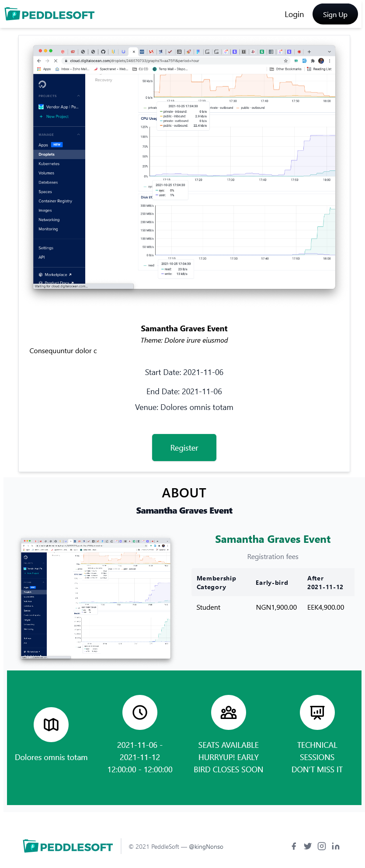Click the 'After 2021-11-12' column header

(325, 583)
